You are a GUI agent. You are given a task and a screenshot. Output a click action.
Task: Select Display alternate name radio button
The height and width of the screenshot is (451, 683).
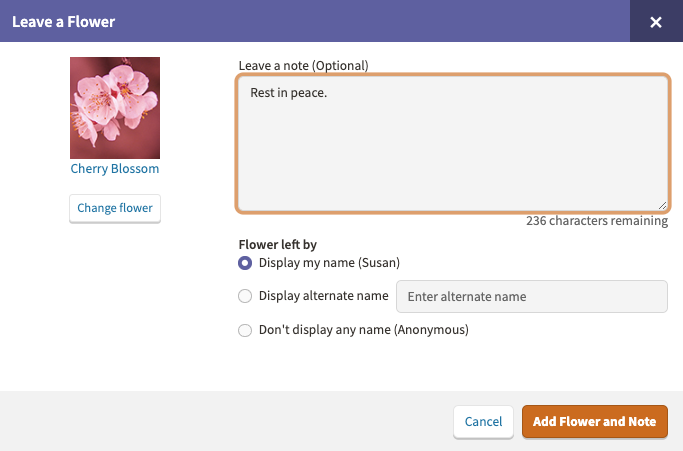(x=245, y=296)
